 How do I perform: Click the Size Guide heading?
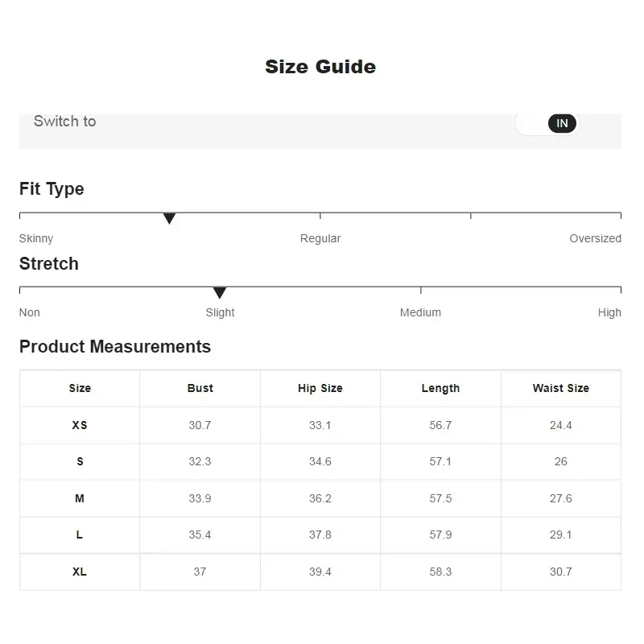coord(320,67)
